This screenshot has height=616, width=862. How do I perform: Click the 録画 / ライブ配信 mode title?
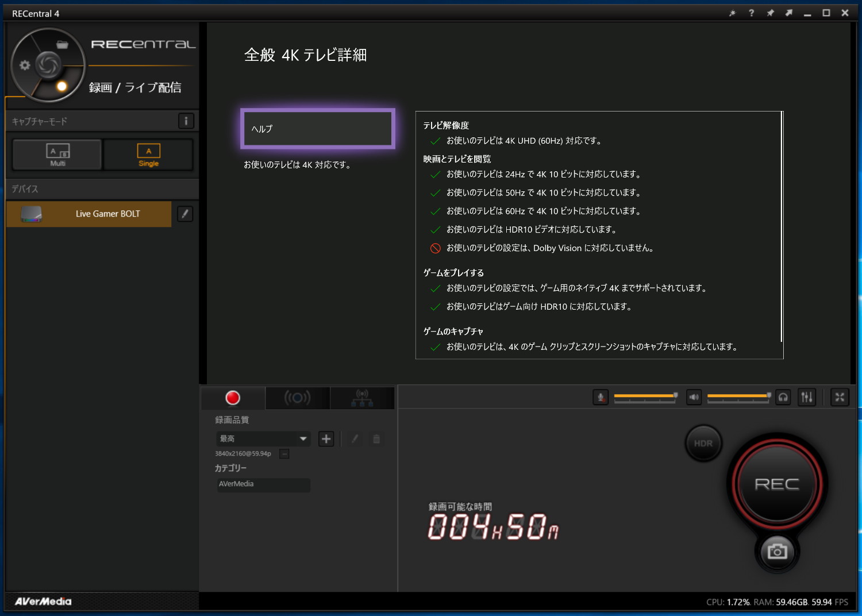[x=135, y=87]
